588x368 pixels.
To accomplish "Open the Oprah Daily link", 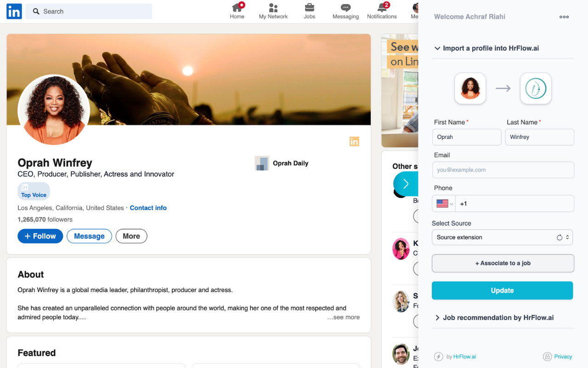I will pyautogui.click(x=291, y=163).
